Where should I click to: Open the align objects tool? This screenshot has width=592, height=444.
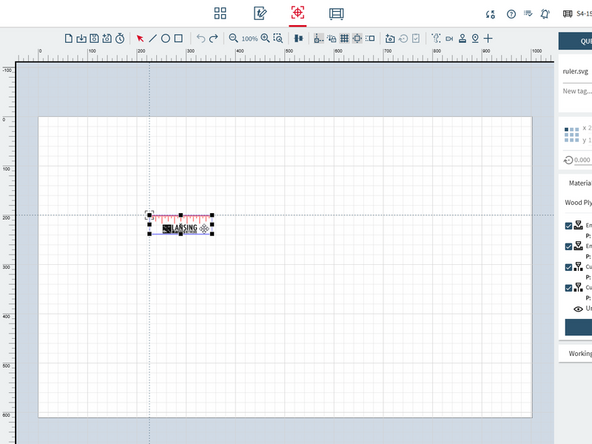click(x=299, y=38)
